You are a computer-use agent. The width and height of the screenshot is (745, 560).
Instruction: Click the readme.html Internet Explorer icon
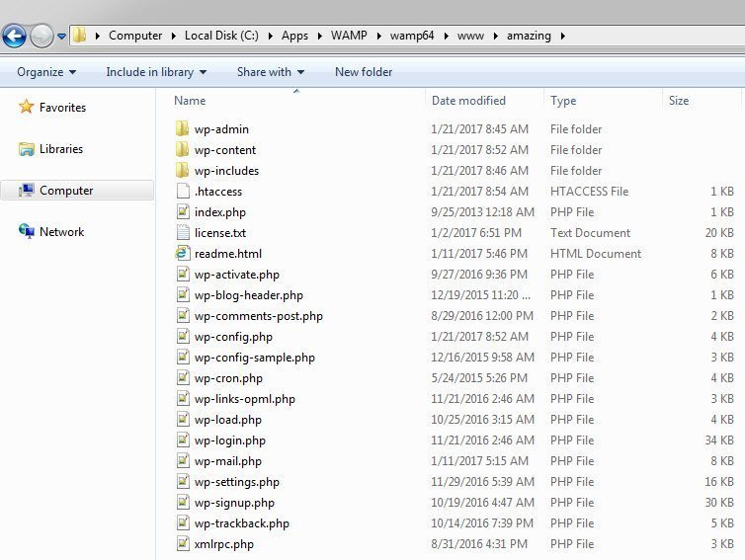[x=183, y=253]
